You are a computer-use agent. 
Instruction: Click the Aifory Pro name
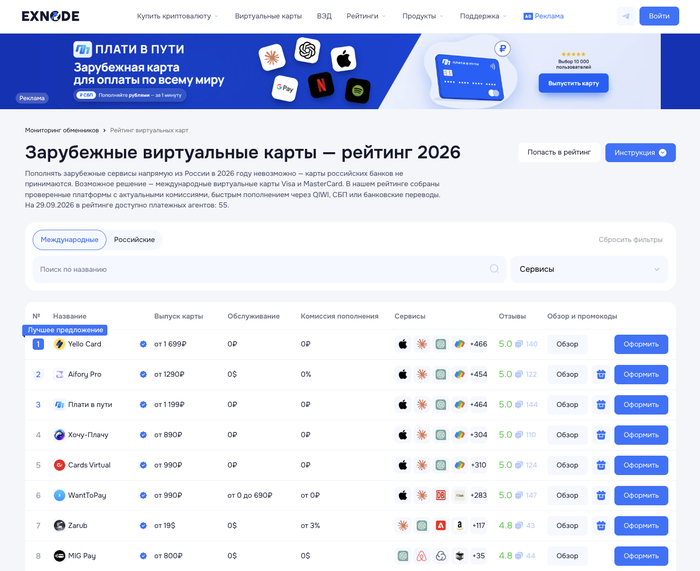pos(84,374)
